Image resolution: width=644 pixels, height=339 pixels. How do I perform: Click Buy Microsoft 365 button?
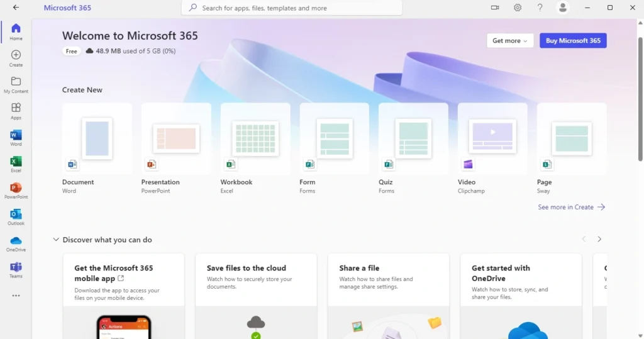click(573, 41)
